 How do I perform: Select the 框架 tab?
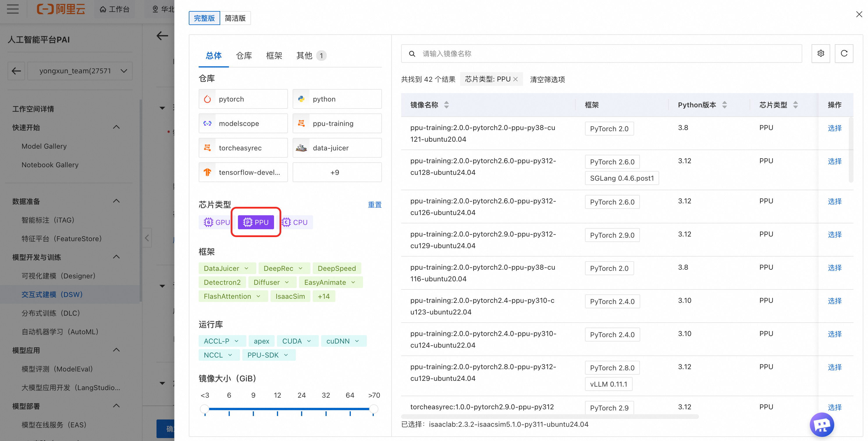274,56
